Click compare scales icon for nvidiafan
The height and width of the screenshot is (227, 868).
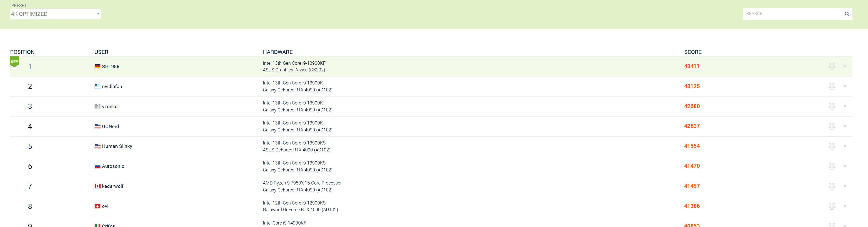pos(832,86)
